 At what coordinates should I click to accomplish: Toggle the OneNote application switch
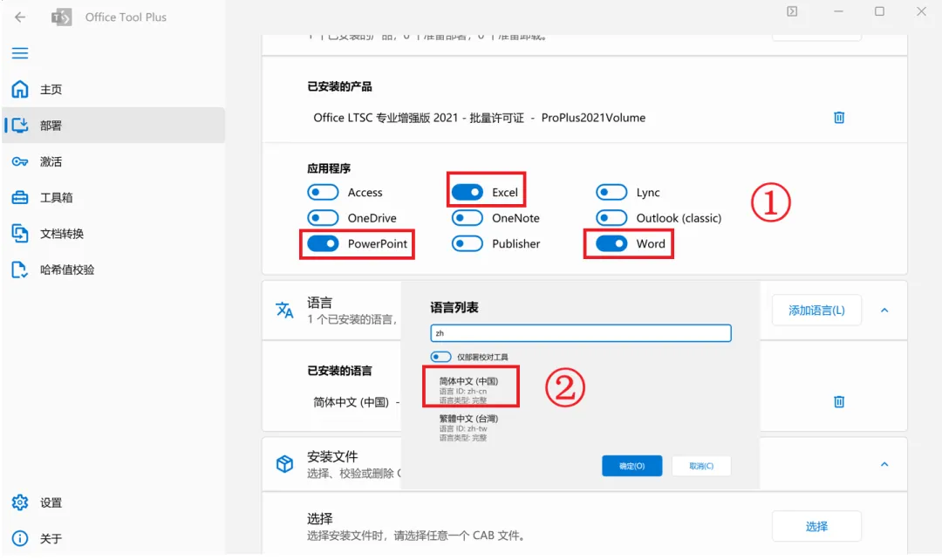tap(468, 218)
